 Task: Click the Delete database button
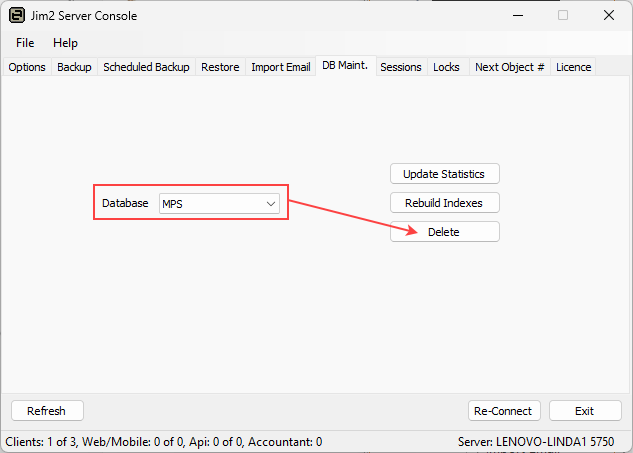444,232
